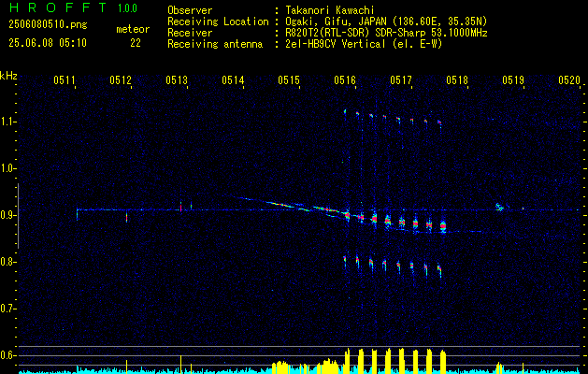Screen dimensions: 588x374
Task: Click the file name 2506080510.png
Action: pos(48,24)
